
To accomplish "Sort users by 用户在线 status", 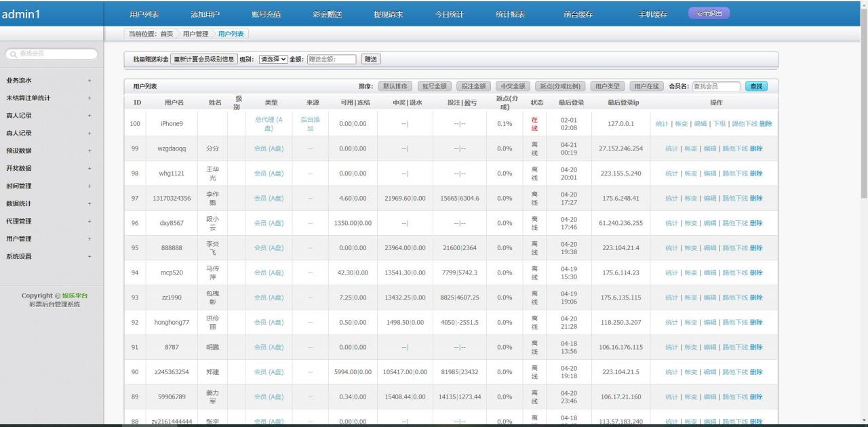I will [x=647, y=86].
